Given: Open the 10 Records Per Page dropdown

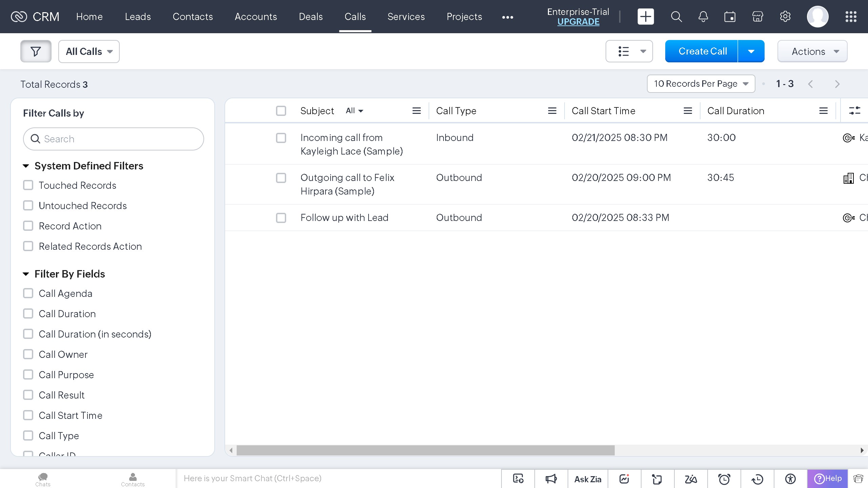Looking at the screenshot, I should (701, 84).
